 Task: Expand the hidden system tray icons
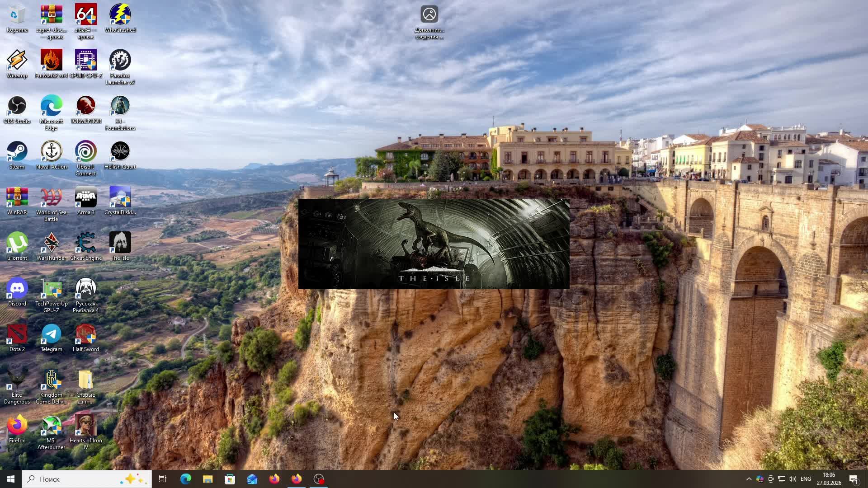point(749,479)
